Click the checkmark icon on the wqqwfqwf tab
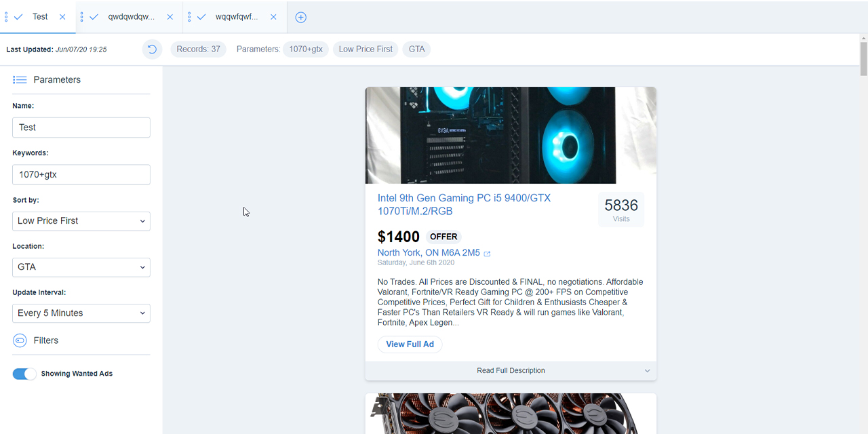This screenshot has width=868, height=434. coord(201,16)
